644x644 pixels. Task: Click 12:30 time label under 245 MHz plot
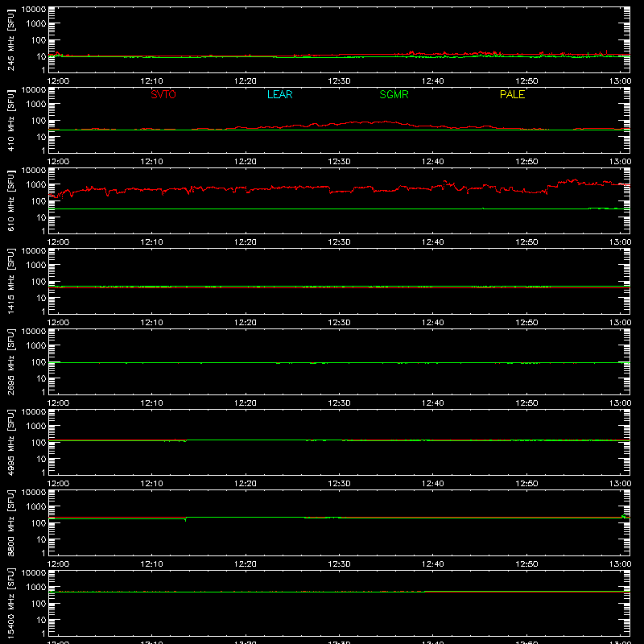pos(339,81)
